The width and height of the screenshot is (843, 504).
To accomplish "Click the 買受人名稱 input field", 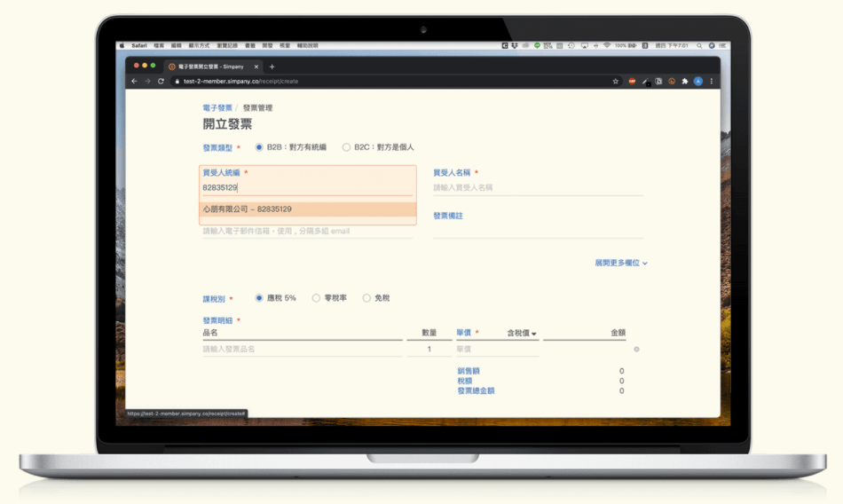I will tap(537, 188).
